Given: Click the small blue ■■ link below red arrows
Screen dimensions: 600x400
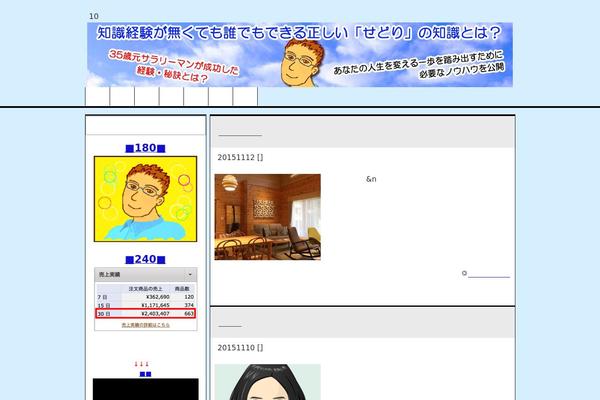Looking at the screenshot, I should (x=145, y=374).
